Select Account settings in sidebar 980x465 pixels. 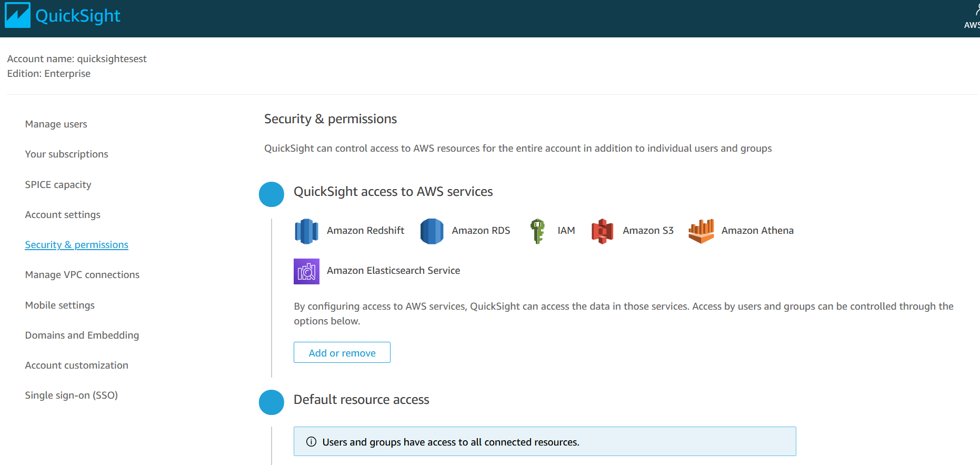(x=63, y=215)
